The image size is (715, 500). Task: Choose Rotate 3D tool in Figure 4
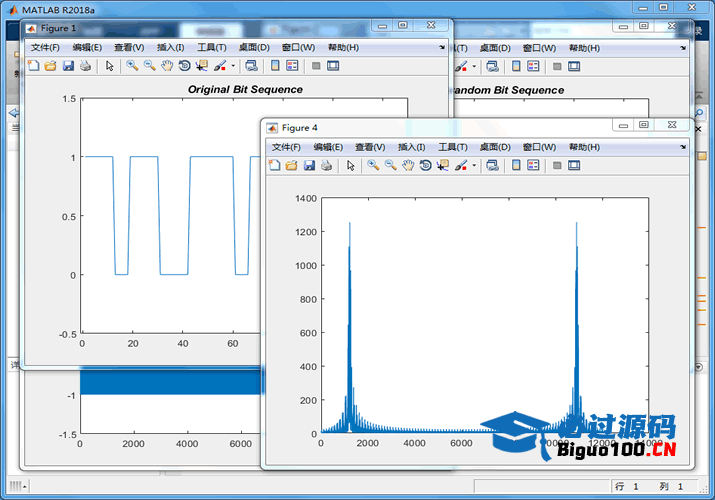point(425,165)
